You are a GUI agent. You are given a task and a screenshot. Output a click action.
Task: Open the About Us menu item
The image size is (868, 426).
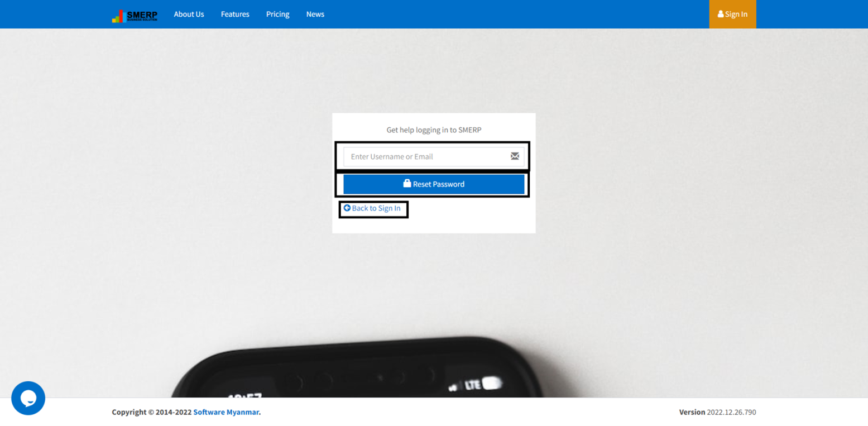point(189,14)
